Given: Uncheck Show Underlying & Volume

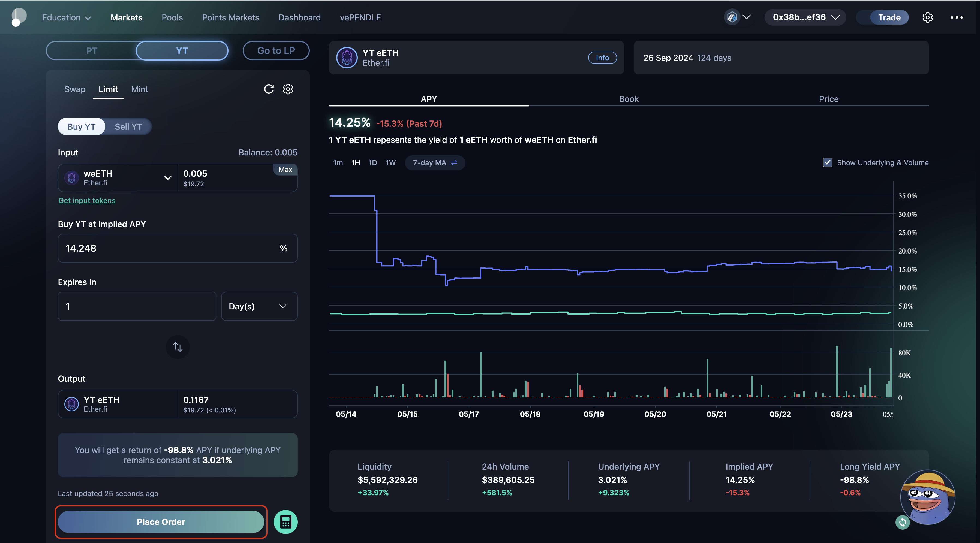Looking at the screenshot, I should coord(827,162).
